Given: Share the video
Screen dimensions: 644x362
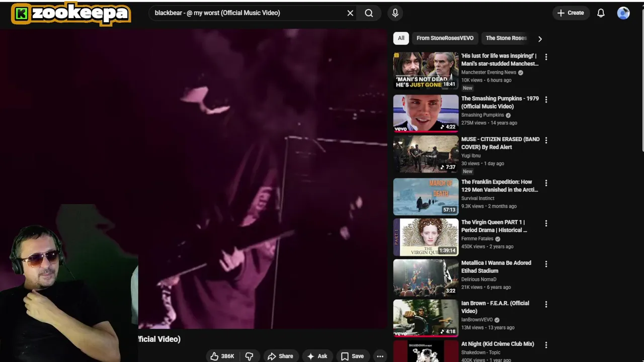Looking at the screenshot, I should [x=280, y=356].
